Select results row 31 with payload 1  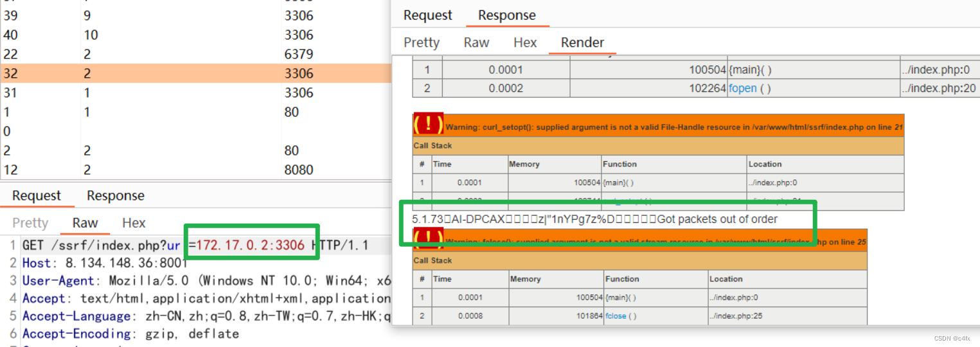[195, 93]
